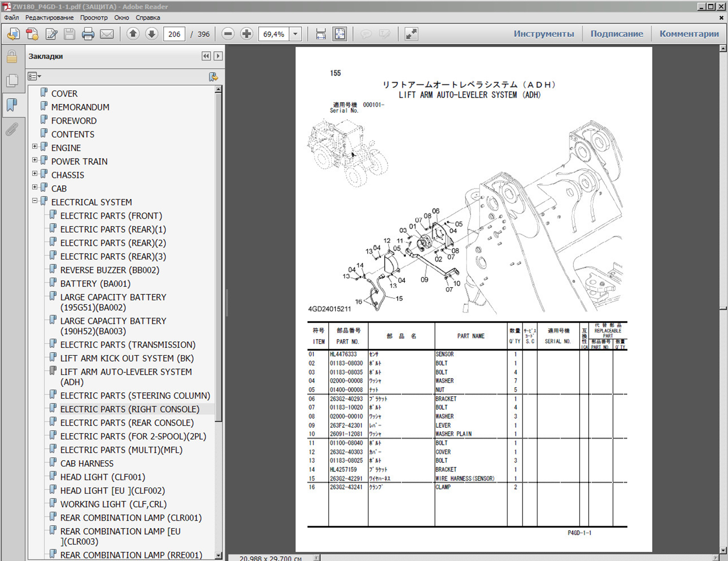The image size is (728, 561).
Task: Zoom in with plus button
Action: coord(247,34)
